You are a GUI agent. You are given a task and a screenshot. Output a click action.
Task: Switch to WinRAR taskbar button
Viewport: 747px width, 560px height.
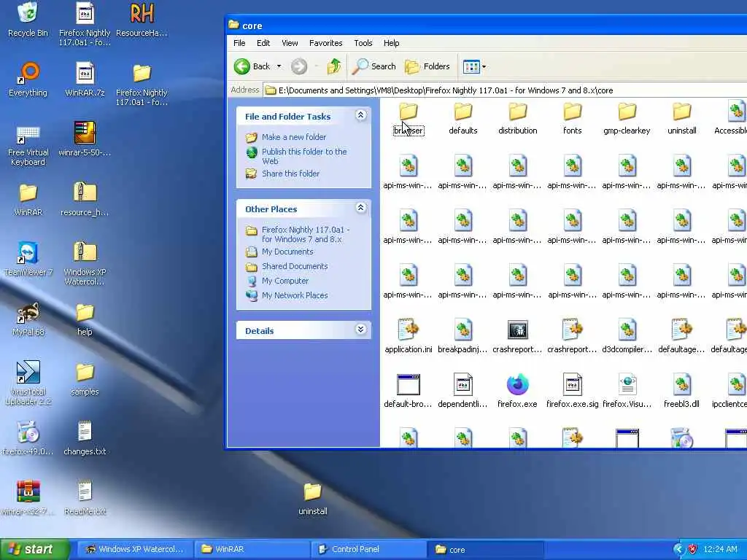tap(252, 550)
